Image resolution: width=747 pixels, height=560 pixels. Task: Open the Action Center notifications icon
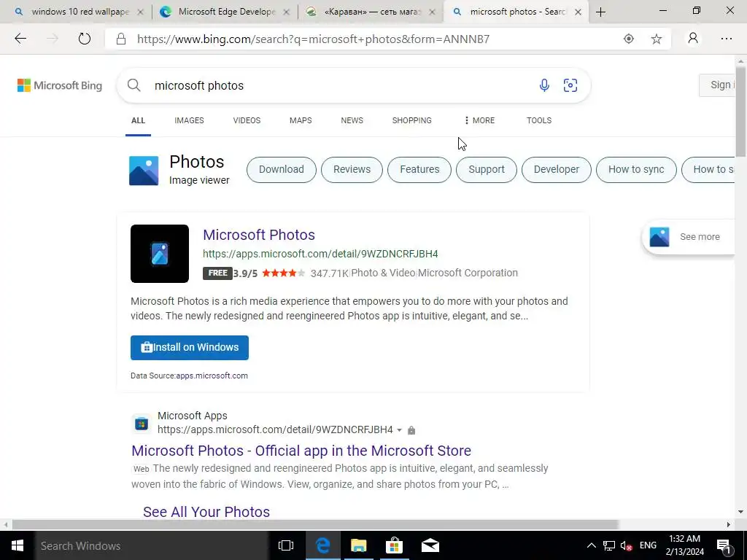[x=724, y=545]
